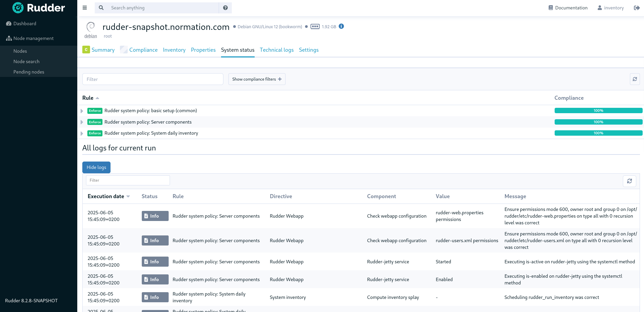Sort rules by Rule column

click(x=91, y=98)
